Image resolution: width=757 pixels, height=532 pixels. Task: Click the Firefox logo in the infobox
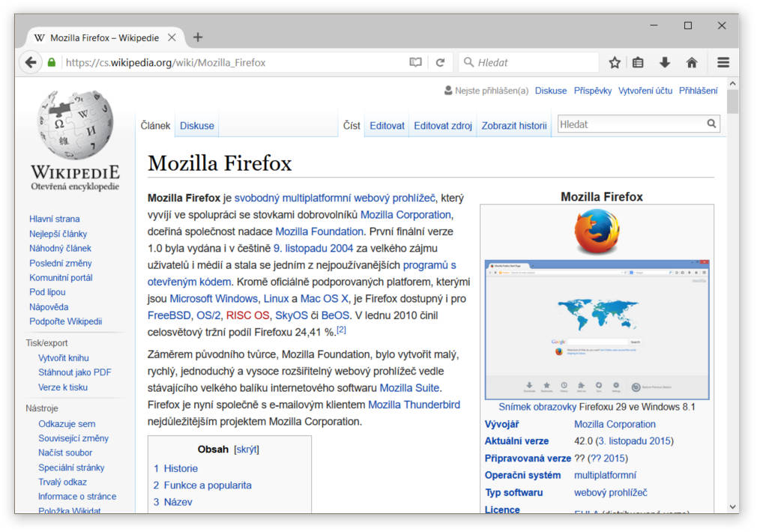point(597,232)
